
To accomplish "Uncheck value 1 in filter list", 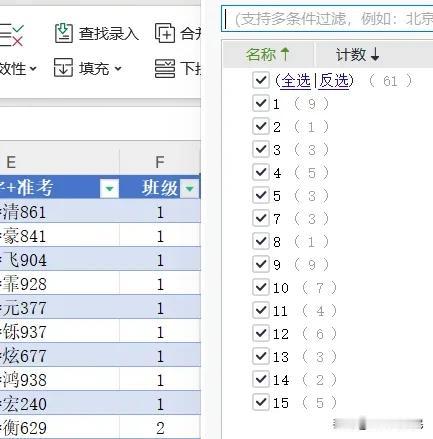I will (261, 103).
